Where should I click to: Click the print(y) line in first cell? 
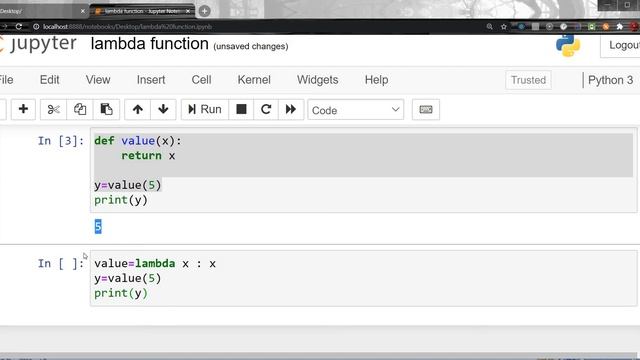pyautogui.click(x=121, y=200)
